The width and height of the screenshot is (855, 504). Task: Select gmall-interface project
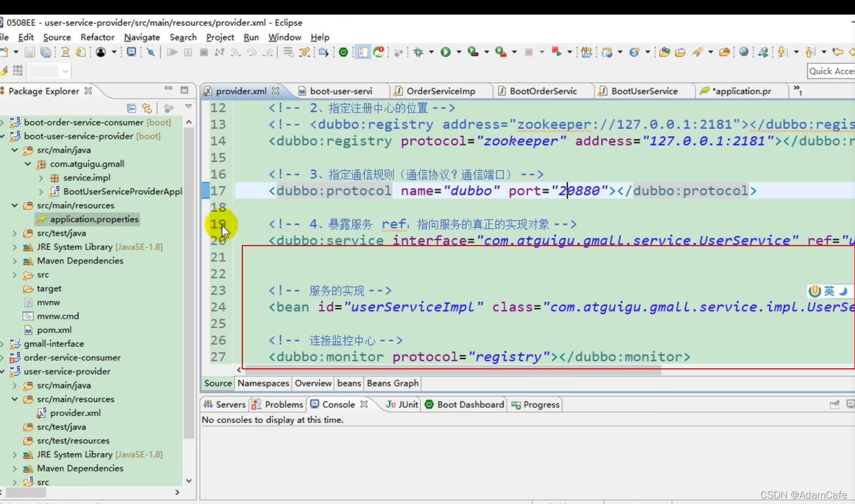tap(48, 343)
